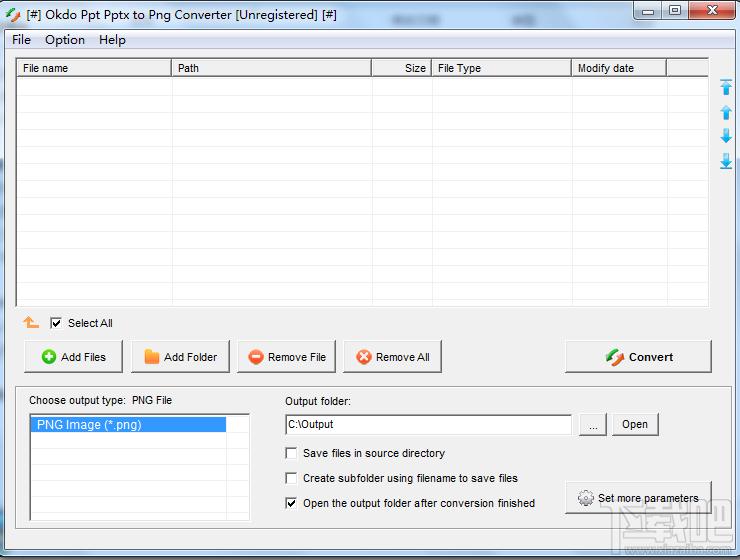Open the Help menu
This screenshot has width=740, height=560.
112,40
